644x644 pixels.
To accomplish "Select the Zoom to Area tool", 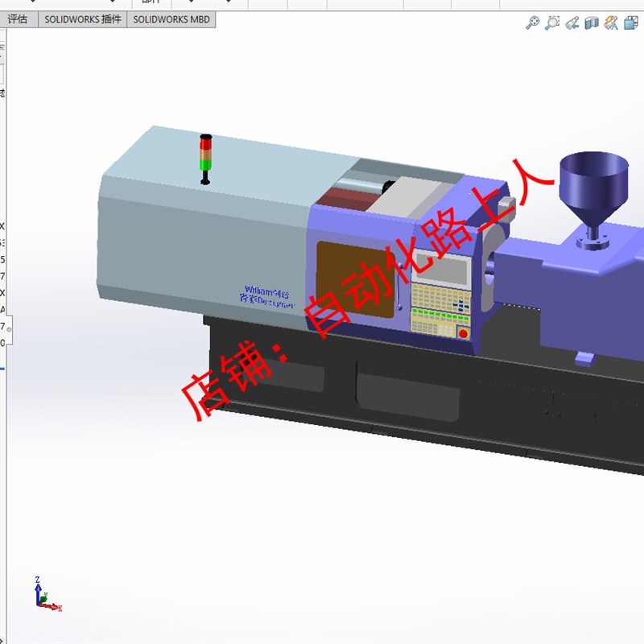I will click(x=552, y=23).
